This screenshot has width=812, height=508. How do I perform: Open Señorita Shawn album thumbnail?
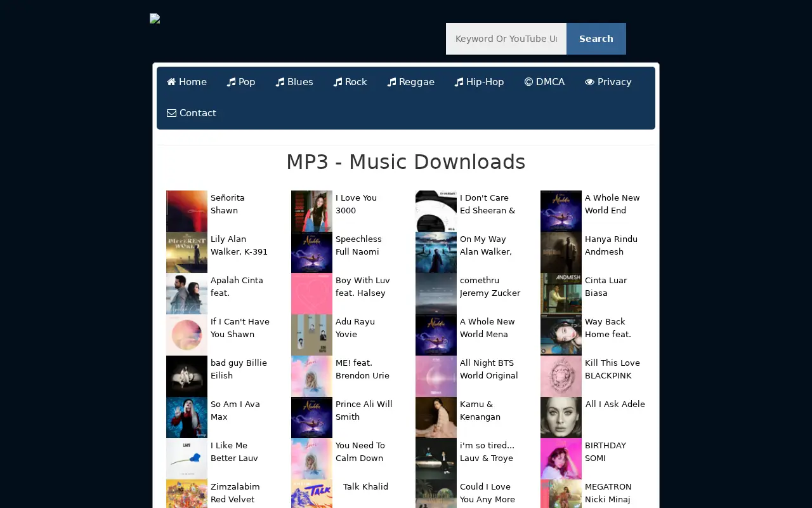click(187, 211)
